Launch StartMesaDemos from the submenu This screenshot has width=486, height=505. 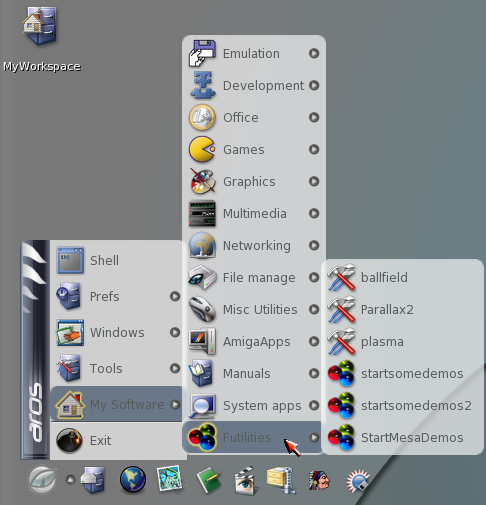403,438
